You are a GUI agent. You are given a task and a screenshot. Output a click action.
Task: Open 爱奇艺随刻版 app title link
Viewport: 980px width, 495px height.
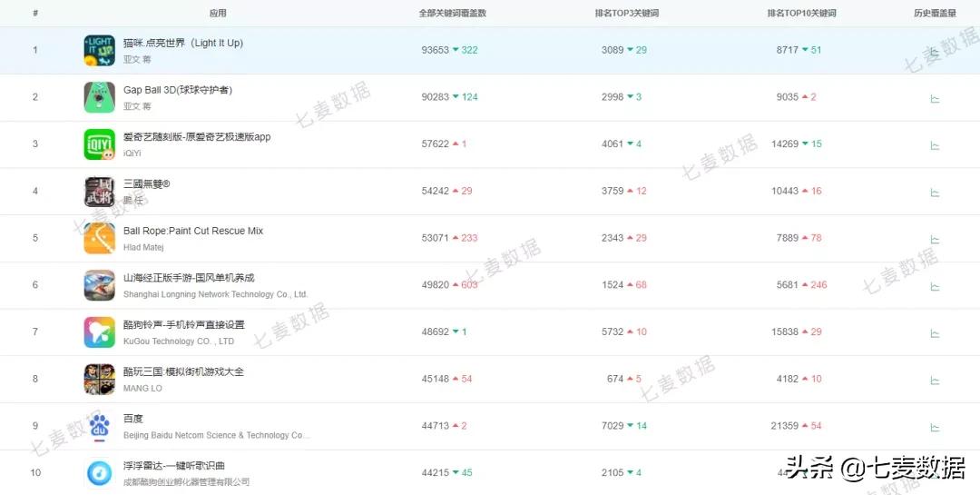tap(197, 137)
